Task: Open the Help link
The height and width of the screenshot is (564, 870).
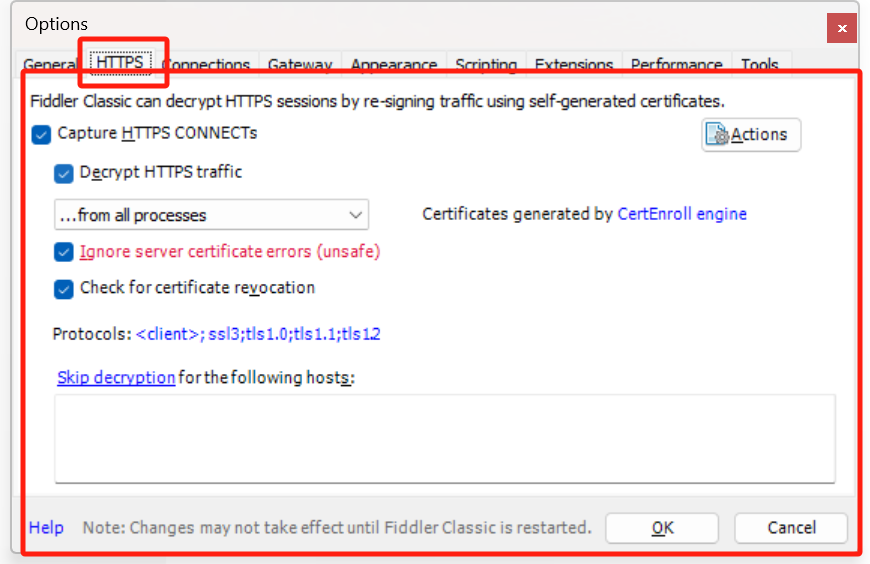Action: click(x=46, y=527)
